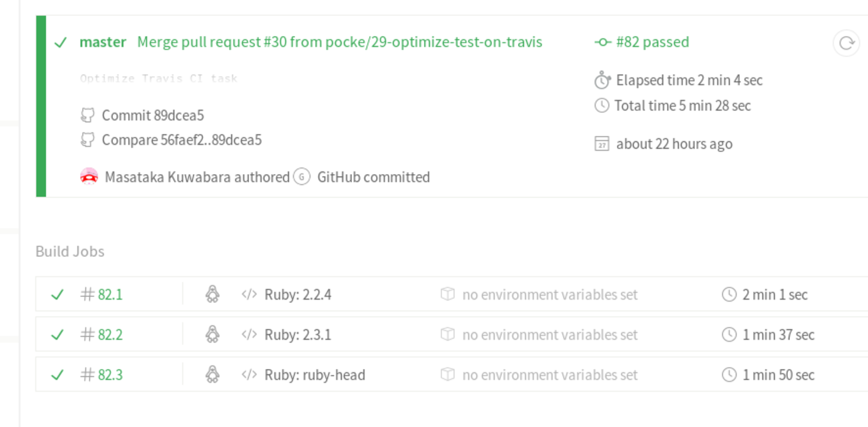Open the master branch link

pos(103,42)
